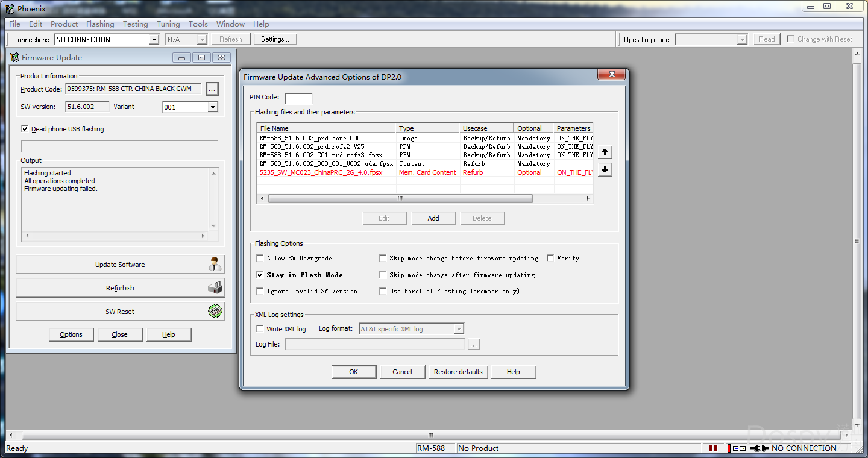This screenshot has height=458, width=868.
Task: Open the Product menu
Action: [64, 24]
